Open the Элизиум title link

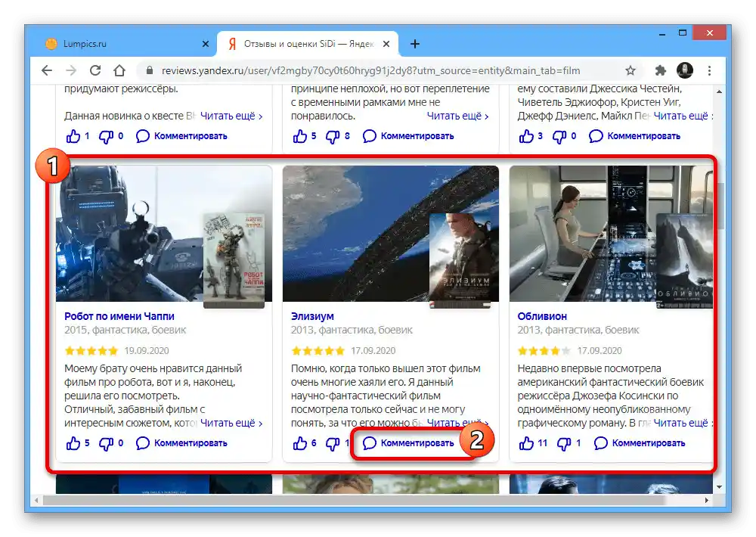(x=312, y=316)
